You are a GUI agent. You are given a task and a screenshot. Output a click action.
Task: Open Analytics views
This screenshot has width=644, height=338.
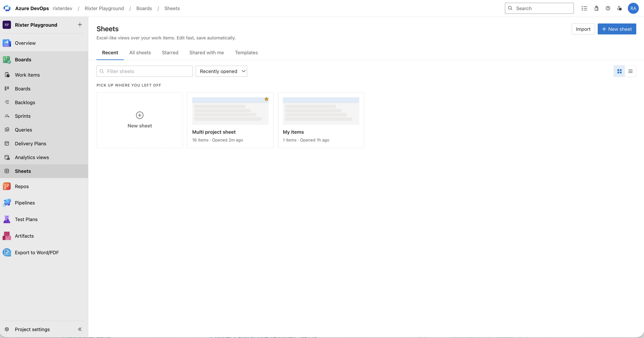pyautogui.click(x=44, y=157)
